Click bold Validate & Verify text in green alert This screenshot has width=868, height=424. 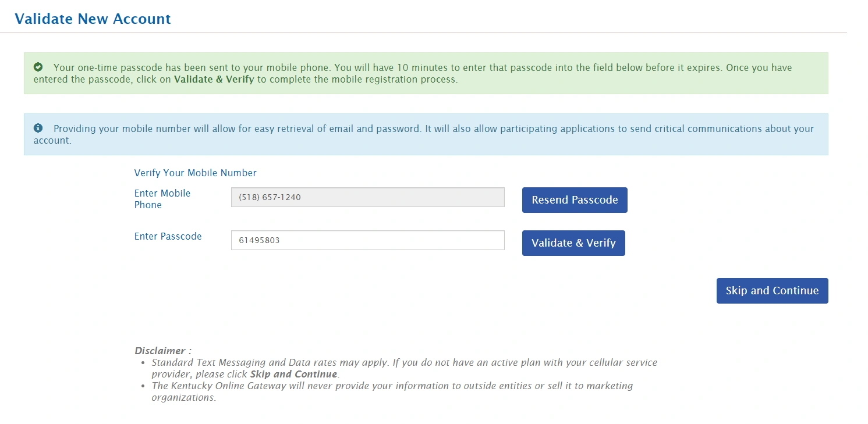(x=214, y=80)
